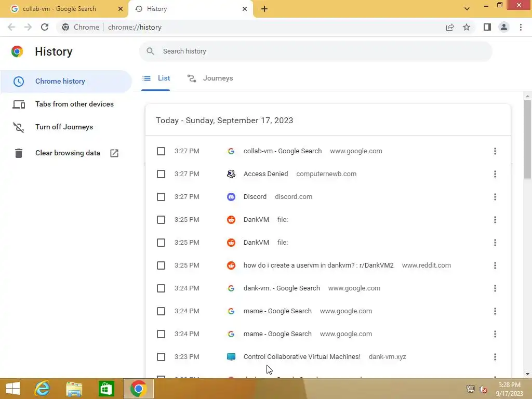Tick the second DankVM file entry checkbox
The width and height of the screenshot is (532, 399).
click(161, 243)
